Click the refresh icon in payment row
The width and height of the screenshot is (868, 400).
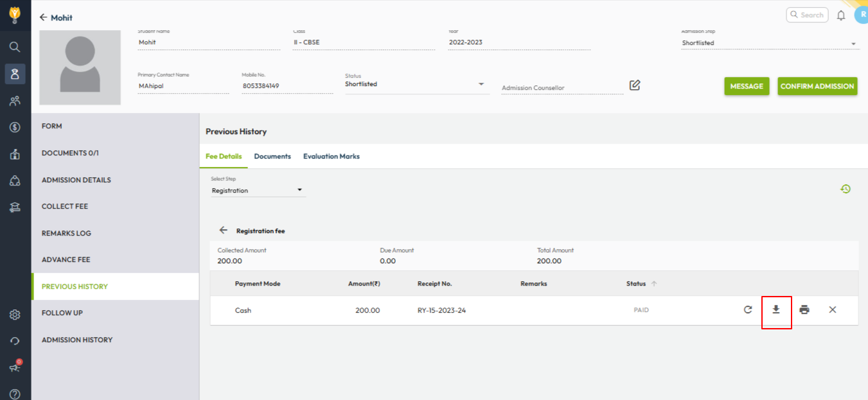(x=748, y=310)
